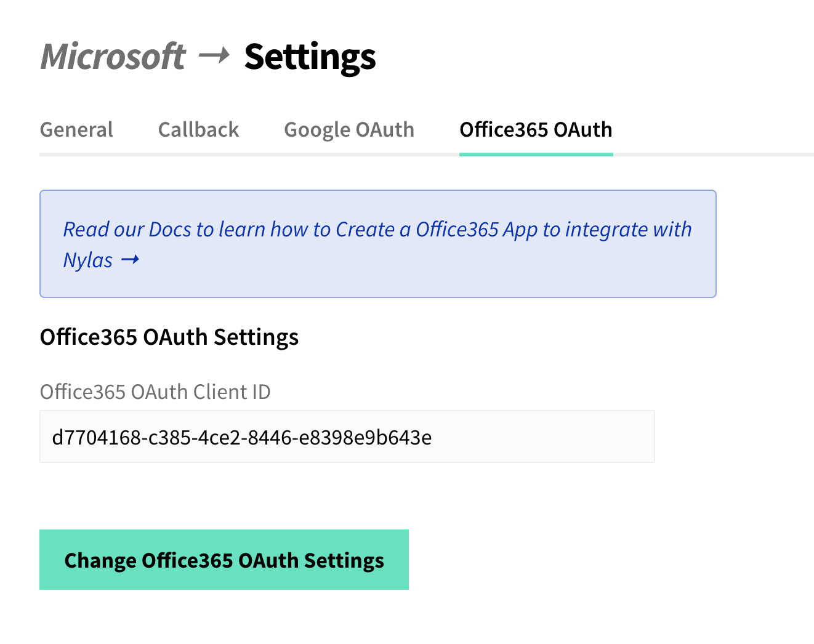814x644 pixels.
Task: Click Change Office365 OAuth Settings button
Action: point(224,560)
